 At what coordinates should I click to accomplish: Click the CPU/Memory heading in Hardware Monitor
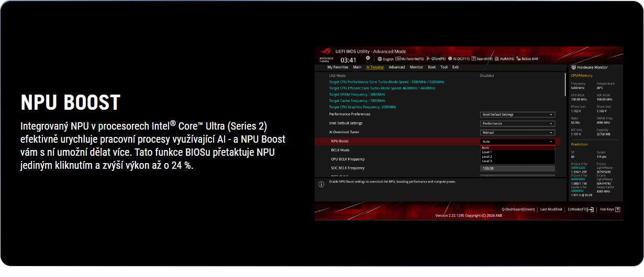582,76
